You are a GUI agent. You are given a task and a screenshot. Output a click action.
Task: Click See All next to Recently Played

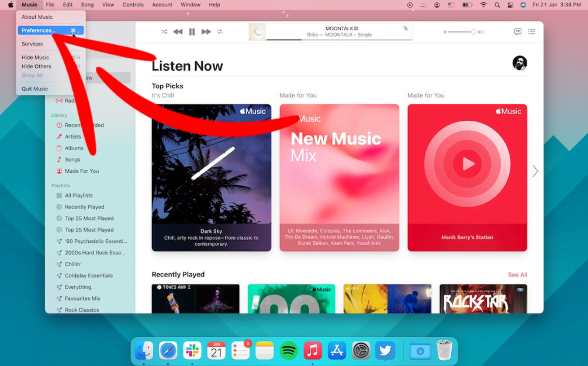pyautogui.click(x=517, y=274)
